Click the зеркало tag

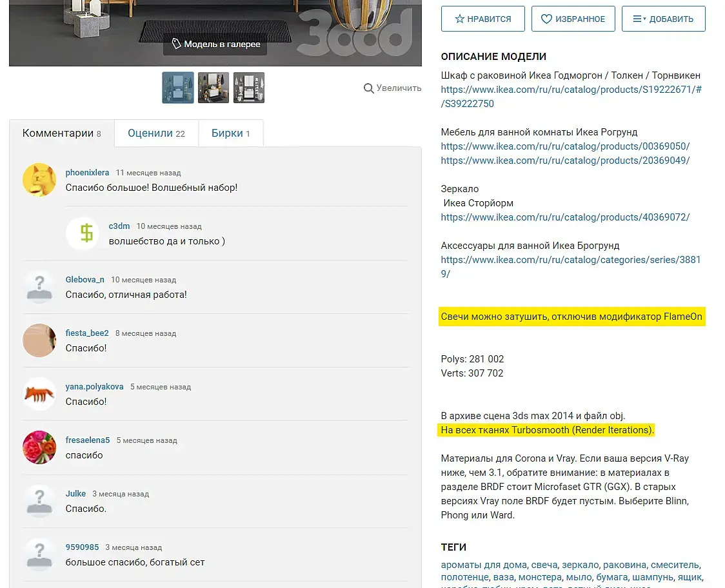coord(581,565)
